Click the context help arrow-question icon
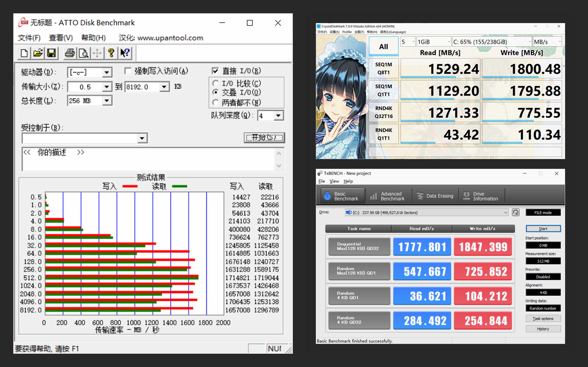Screen dimensions: 588x367 (x=125, y=53)
